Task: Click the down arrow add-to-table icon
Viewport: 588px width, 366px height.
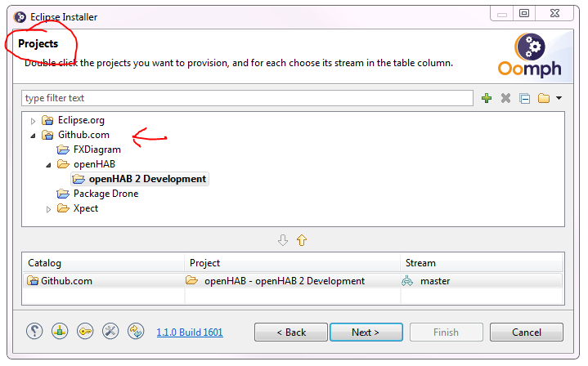Action: (283, 240)
